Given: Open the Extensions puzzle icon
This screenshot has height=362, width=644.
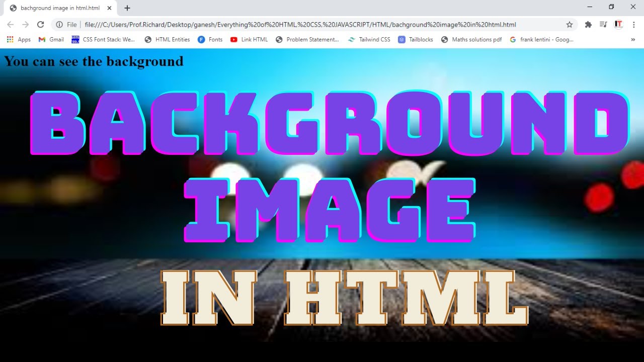Looking at the screenshot, I should (588, 25).
